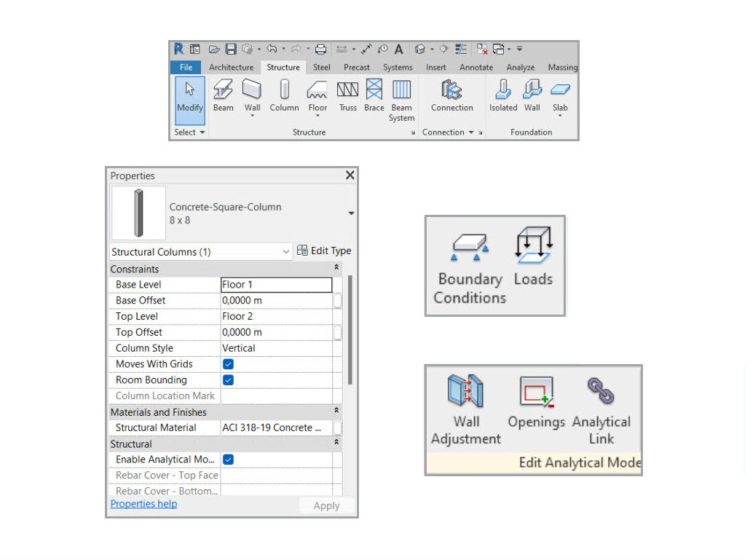Select the Beam tool
The width and height of the screenshot is (750, 560).
tap(223, 95)
